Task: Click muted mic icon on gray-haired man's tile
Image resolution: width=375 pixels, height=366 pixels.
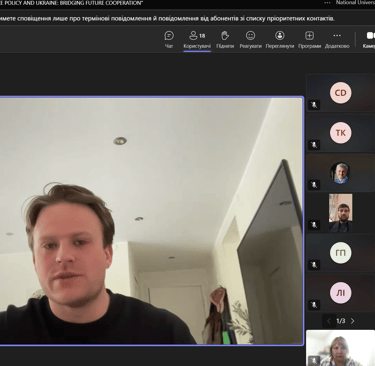Action: 314,185
